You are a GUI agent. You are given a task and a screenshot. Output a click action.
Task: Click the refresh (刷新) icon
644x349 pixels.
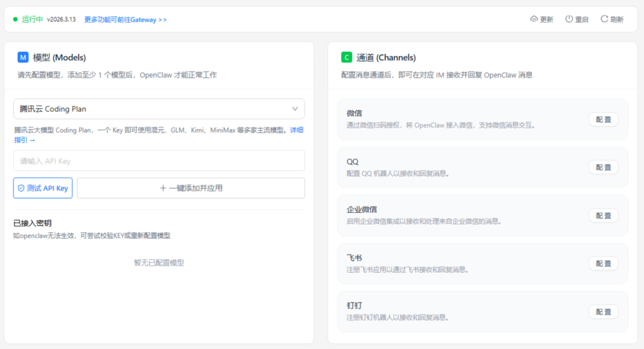pos(604,18)
